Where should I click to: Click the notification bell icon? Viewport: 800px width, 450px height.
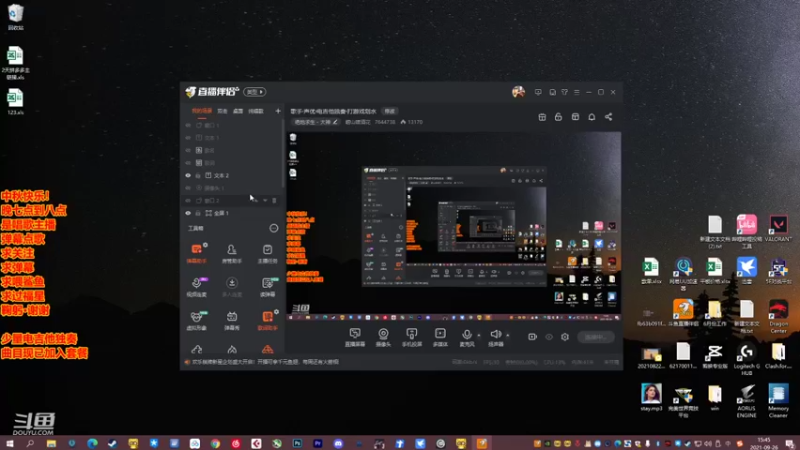592,117
